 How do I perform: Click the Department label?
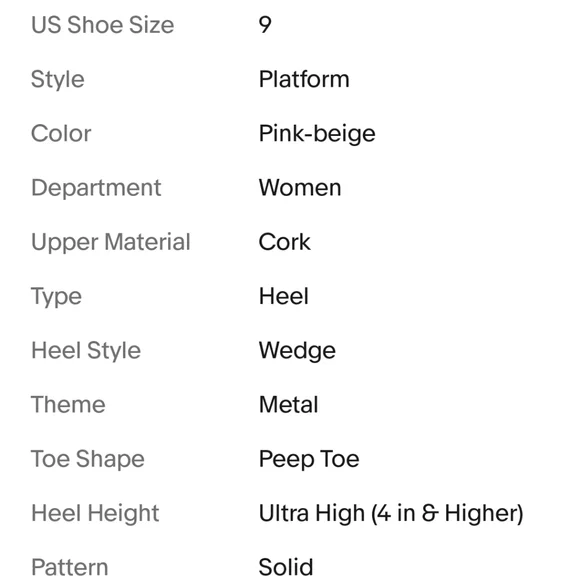click(x=96, y=188)
